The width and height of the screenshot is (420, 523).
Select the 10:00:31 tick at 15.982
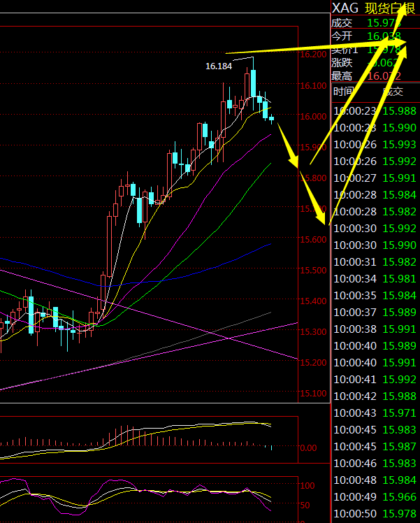pyautogui.click(x=375, y=261)
